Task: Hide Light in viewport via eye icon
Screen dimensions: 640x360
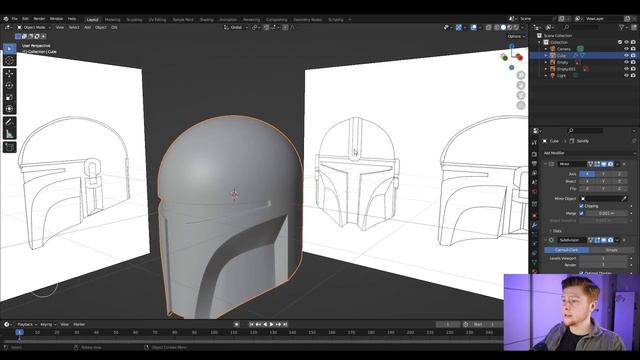Action: [x=627, y=76]
